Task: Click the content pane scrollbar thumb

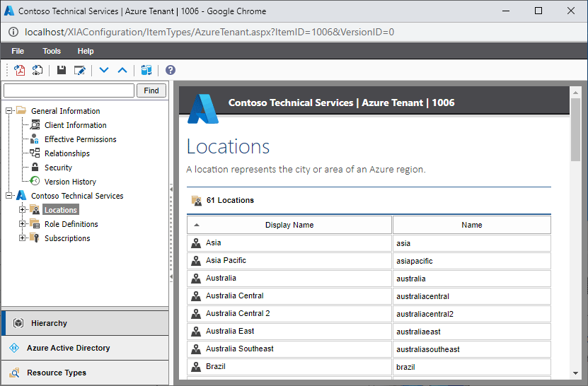Action: pyautogui.click(x=576, y=129)
